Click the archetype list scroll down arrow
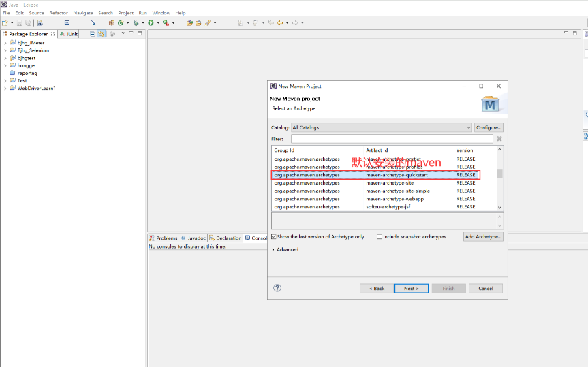588x367 pixels. tap(499, 207)
